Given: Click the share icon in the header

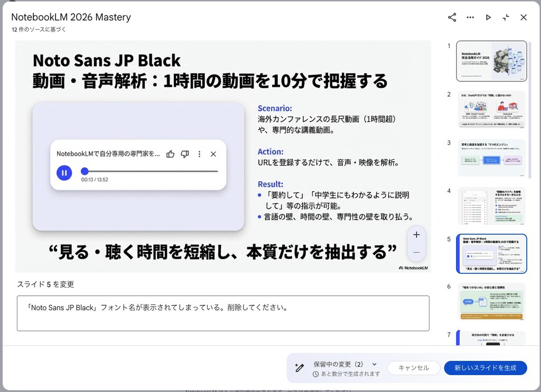Looking at the screenshot, I should tap(452, 17).
